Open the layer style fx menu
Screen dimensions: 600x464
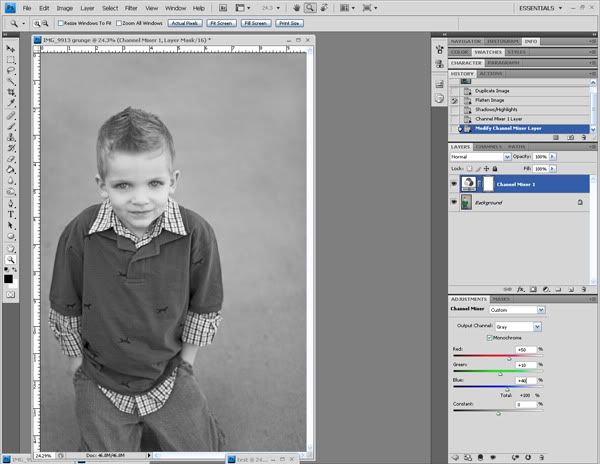[x=520, y=290]
